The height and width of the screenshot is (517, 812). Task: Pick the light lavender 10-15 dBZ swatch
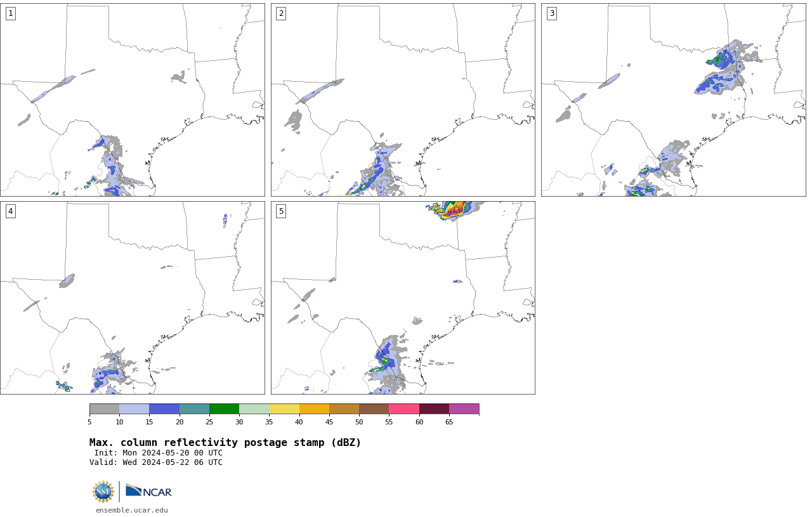134,409
